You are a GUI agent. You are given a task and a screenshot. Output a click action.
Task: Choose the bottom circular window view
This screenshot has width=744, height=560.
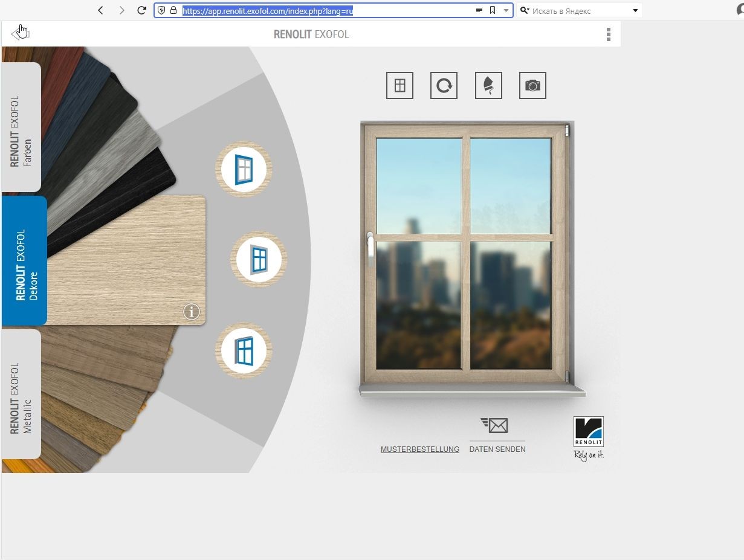pyautogui.click(x=244, y=351)
